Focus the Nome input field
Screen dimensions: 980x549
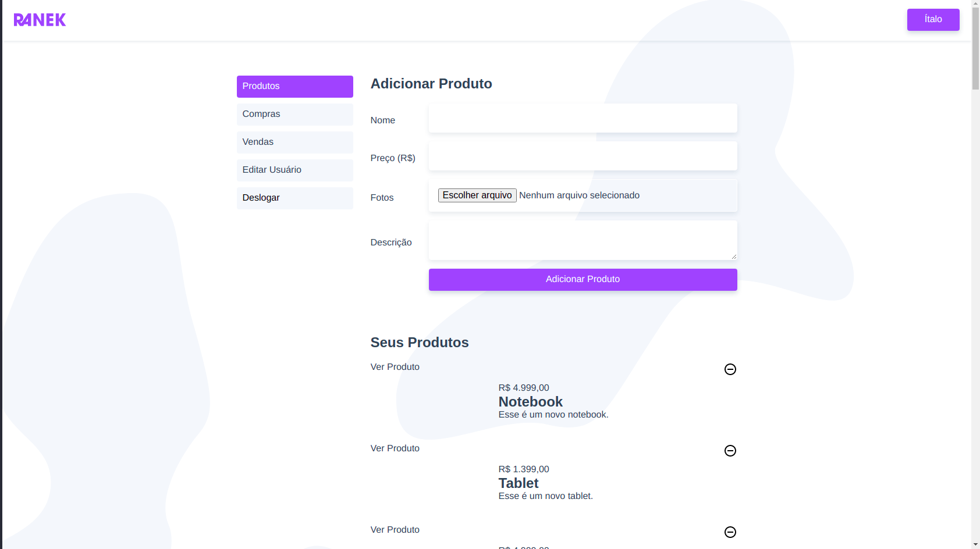click(x=583, y=118)
